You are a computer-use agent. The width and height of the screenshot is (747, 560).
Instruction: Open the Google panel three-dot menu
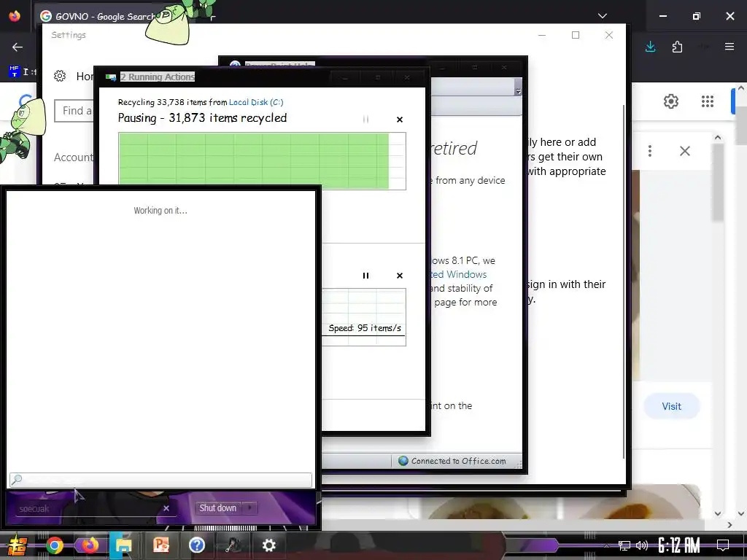pos(650,151)
